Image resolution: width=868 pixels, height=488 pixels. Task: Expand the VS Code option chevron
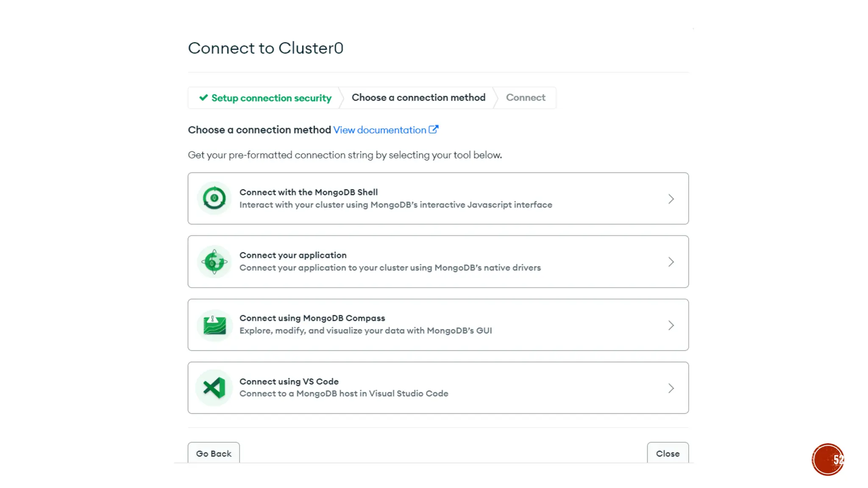click(671, 388)
